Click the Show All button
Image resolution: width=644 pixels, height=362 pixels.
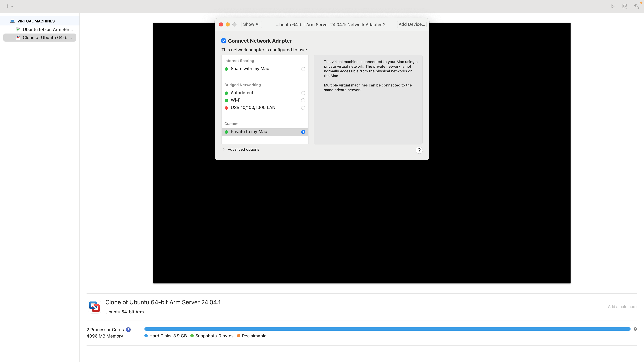click(x=252, y=24)
